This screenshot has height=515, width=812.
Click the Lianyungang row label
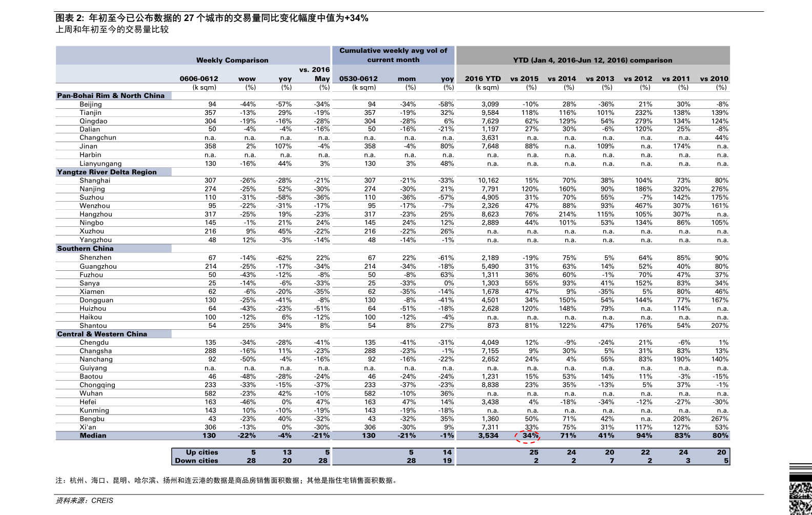pyautogui.click(x=100, y=164)
